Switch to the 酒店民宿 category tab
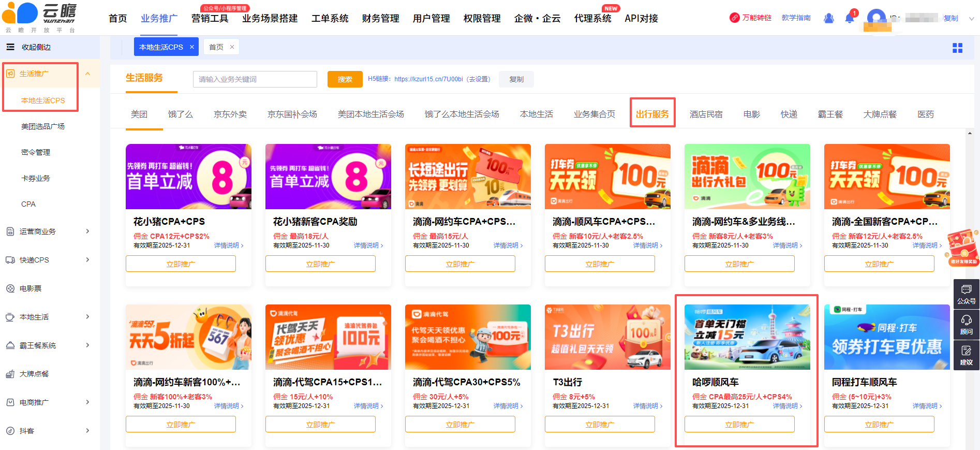Image resolution: width=980 pixels, height=450 pixels. click(706, 114)
